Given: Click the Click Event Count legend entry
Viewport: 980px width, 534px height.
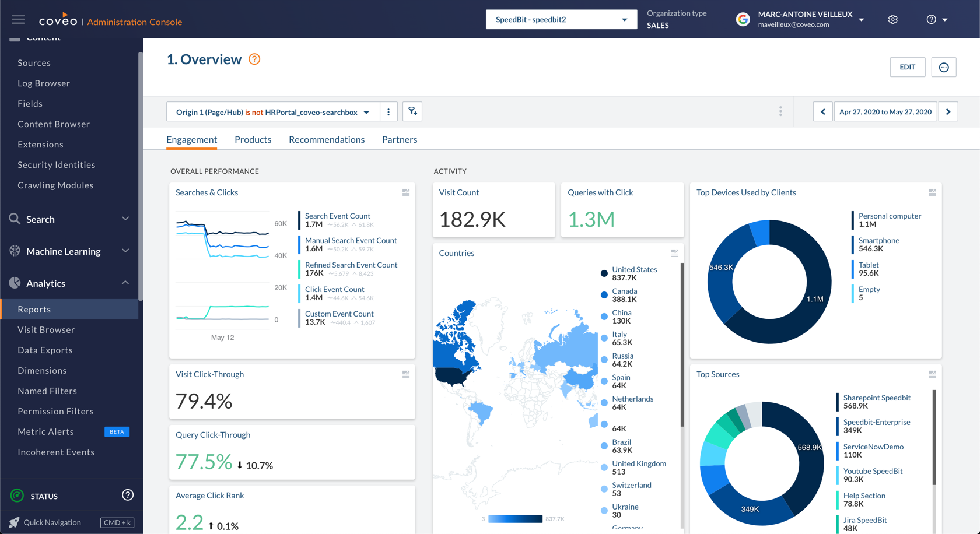Looking at the screenshot, I should click(x=335, y=293).
